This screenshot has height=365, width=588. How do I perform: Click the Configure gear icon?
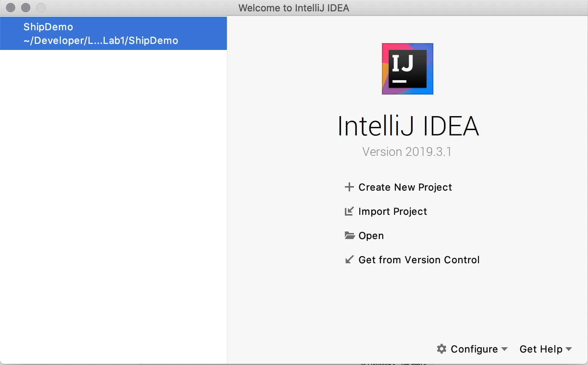(x=442, y=349)
